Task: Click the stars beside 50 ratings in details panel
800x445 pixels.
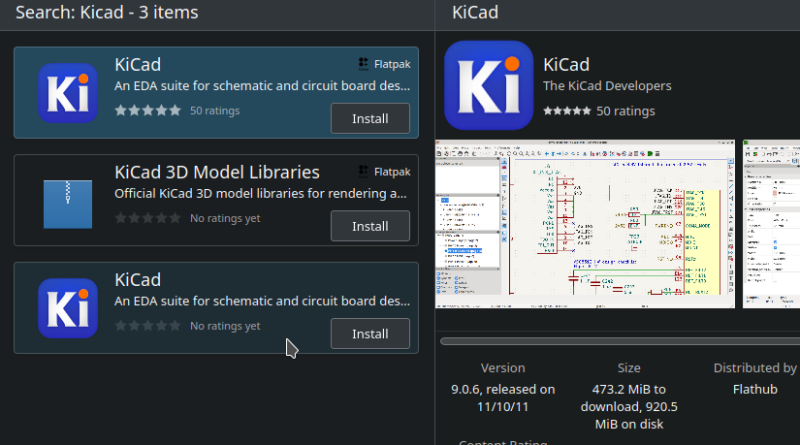Action: click(x=566, y=111)
